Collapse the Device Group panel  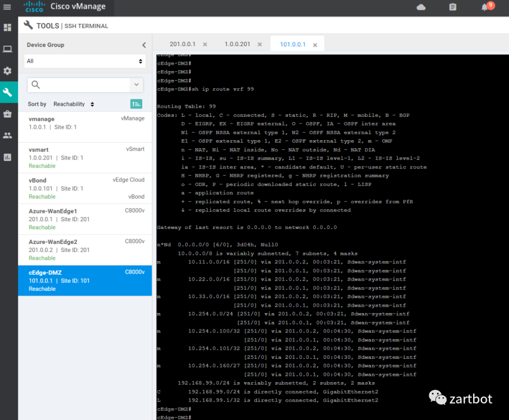pyautogui.click(x=144, y=45)
